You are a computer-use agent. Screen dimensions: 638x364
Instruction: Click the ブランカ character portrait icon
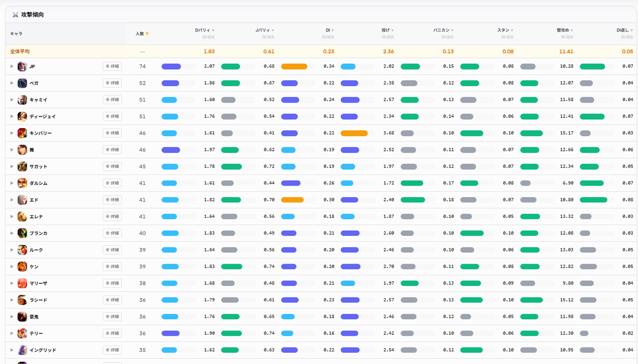click(x=22, y=233)
